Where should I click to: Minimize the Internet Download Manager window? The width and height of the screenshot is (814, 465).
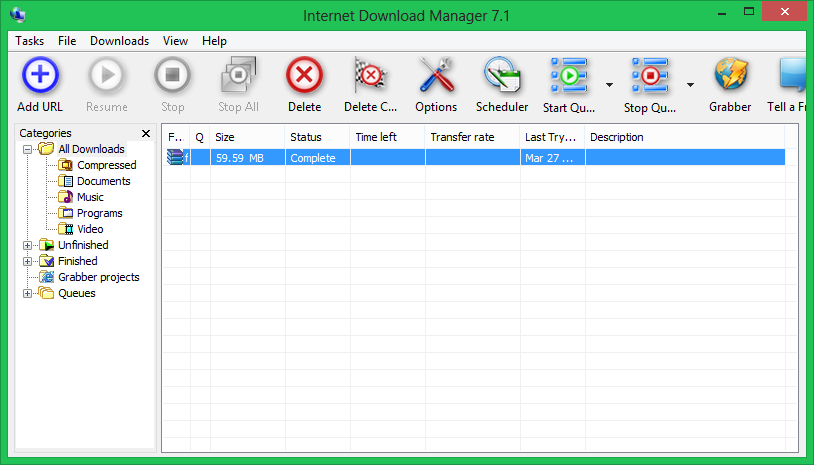pyautogui.click(x=722, y=12)
